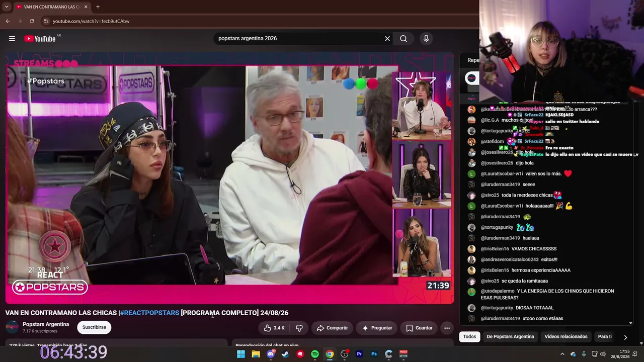Open Spotify from the taskbar

pyautogui.click(x=315, y=354)
